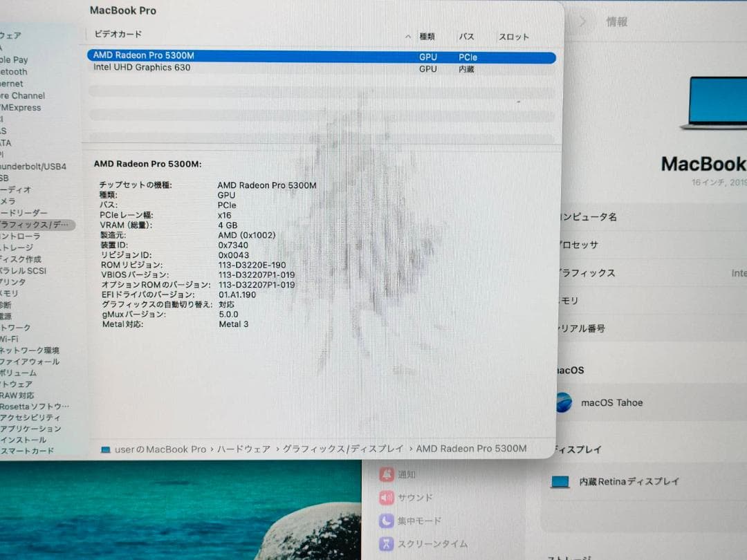Image resolution: width=747 pixels, height=560 pixels.
Task: Select アプリケーション in sidebar
Action: point(31,429)
